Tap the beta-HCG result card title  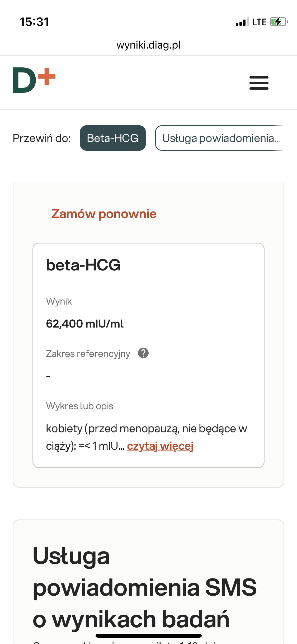(83, 265)
